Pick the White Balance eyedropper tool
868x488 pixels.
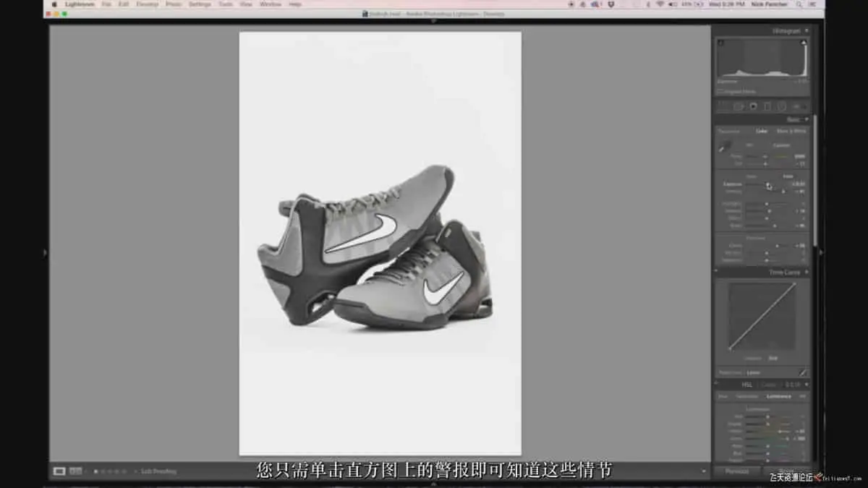point(724,147)
